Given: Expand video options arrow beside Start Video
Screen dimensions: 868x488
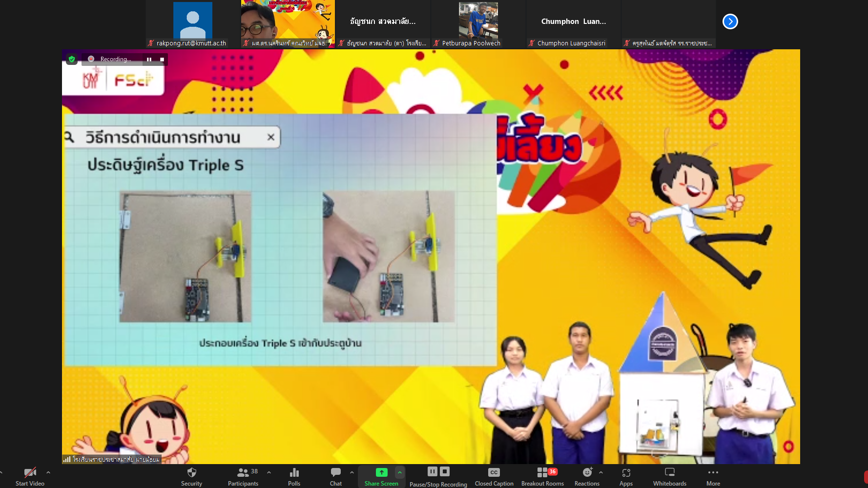Looking at the screenshot, I should pos(48,472).
